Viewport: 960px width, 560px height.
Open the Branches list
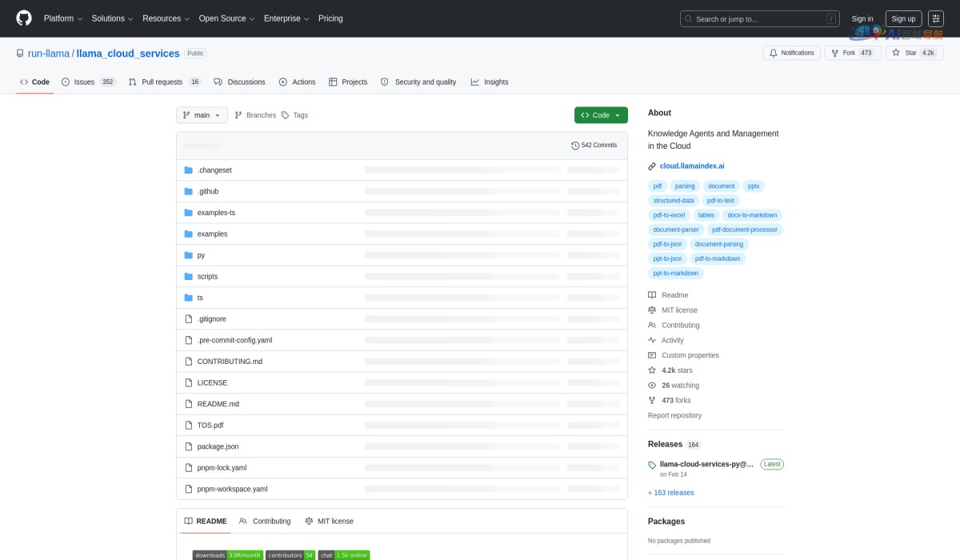click(255, 115)
